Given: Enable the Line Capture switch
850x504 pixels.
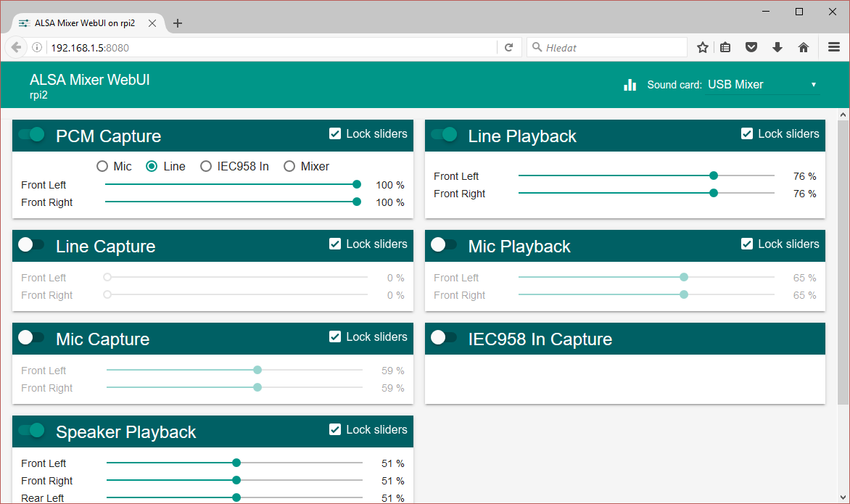Looking at the screenshot, I should (31, 245).
